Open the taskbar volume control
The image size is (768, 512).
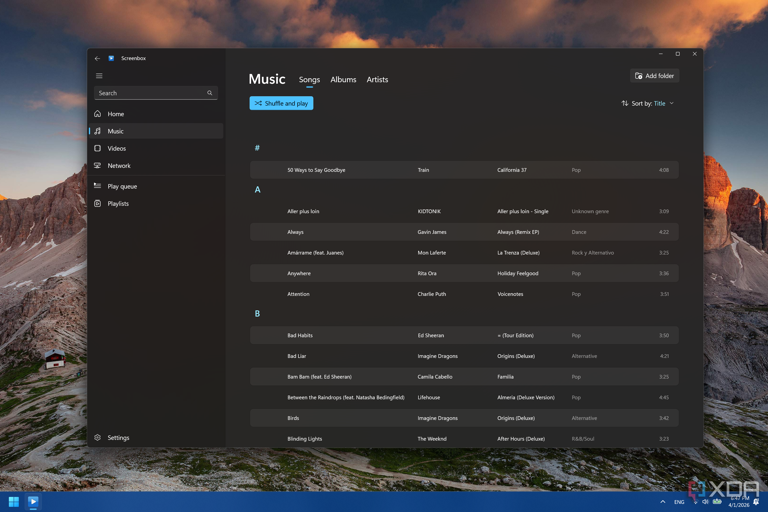click(x=705, y=502)
